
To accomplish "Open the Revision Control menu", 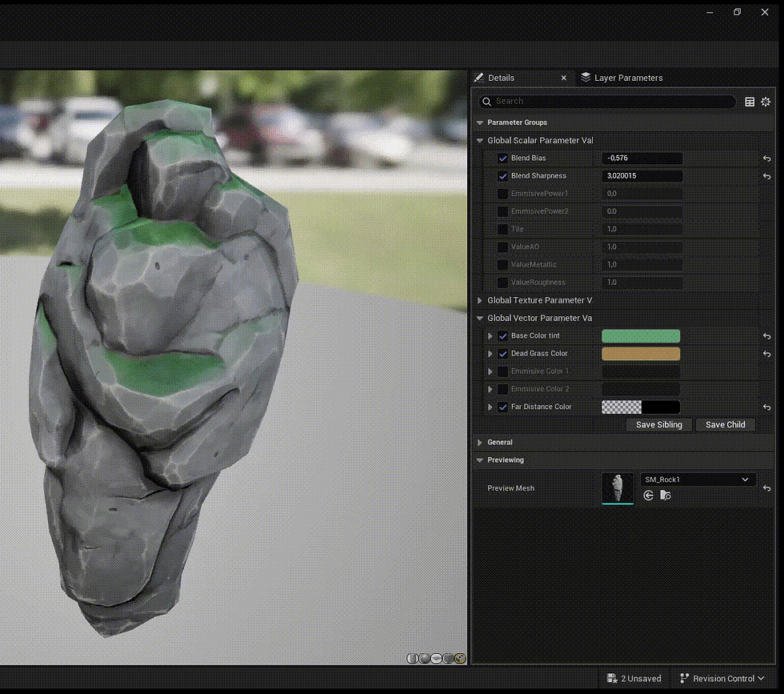I will pos(722,679).
